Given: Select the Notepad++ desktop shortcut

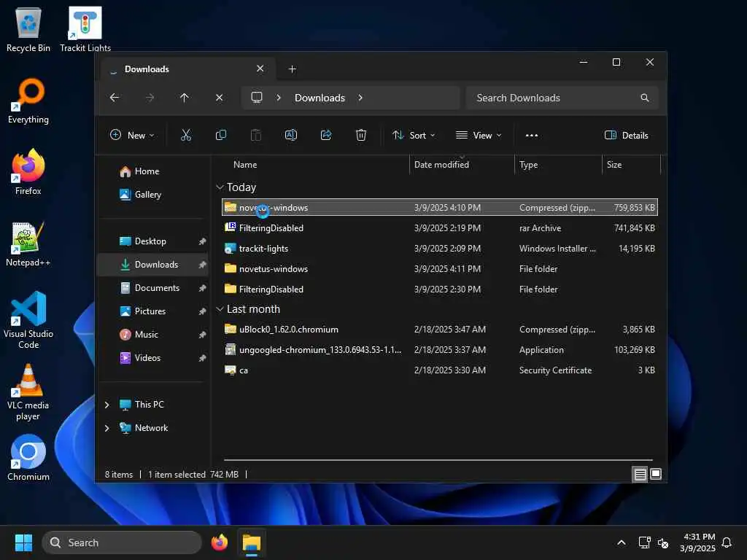Looking at the screenshot, I should click(28, 244).
